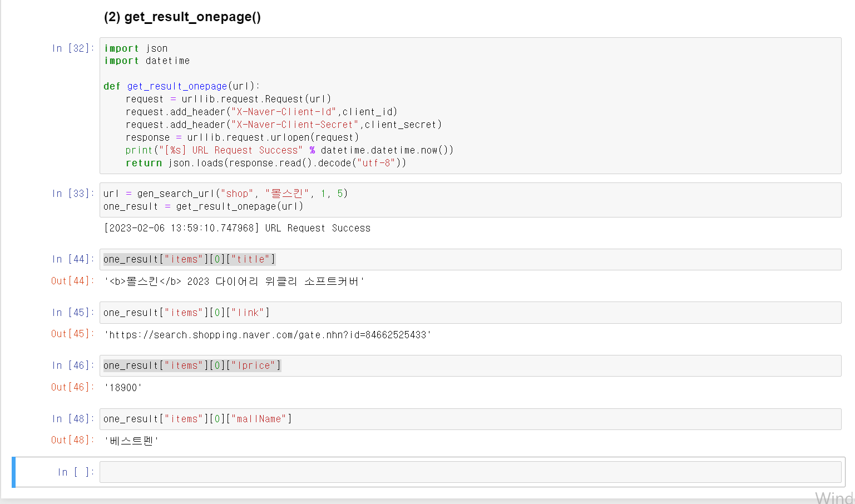Click the X-Naver-Client-Id header line
The height and width of the screenshot is (504, 855).
[261, 112]
